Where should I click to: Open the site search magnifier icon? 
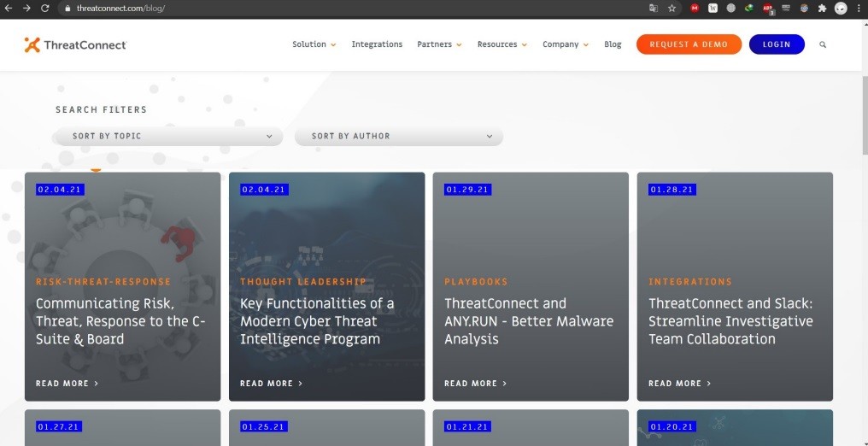[823, 44]
